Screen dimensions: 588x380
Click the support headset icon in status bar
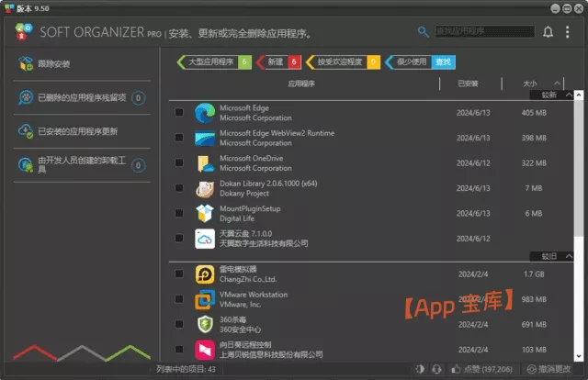(x=436, y=369)
